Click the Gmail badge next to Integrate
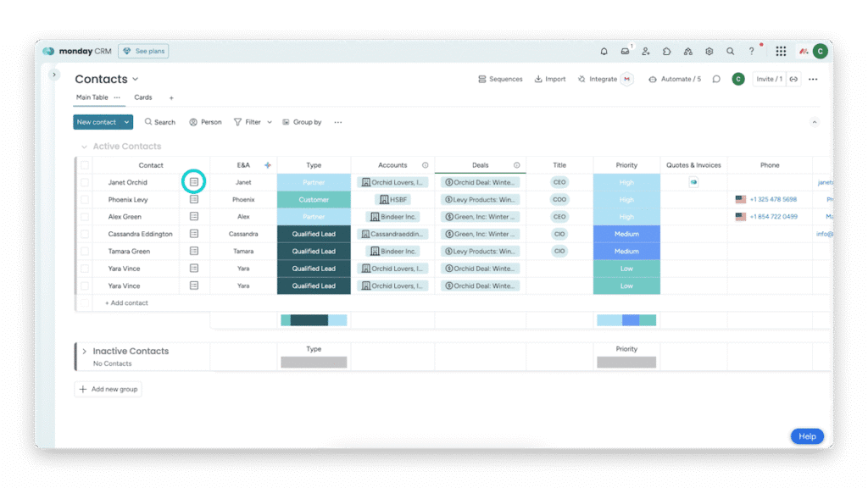 point(626,79)
